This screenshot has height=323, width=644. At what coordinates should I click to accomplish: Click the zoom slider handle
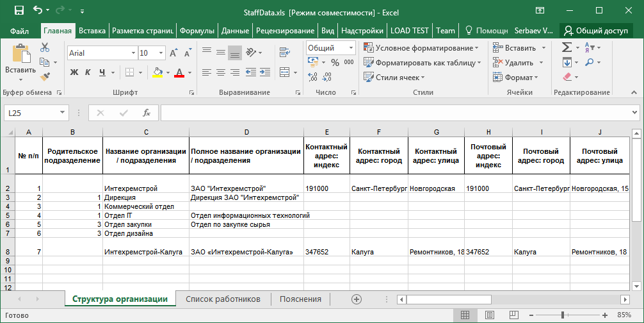(562, 315)
